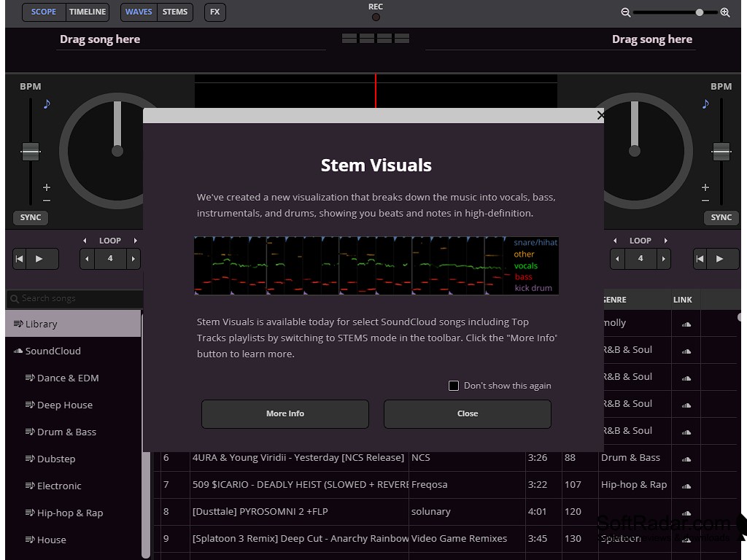Toggle SYNC on the left deck
The image size is (747, 560).
click(x=31, y=217)
